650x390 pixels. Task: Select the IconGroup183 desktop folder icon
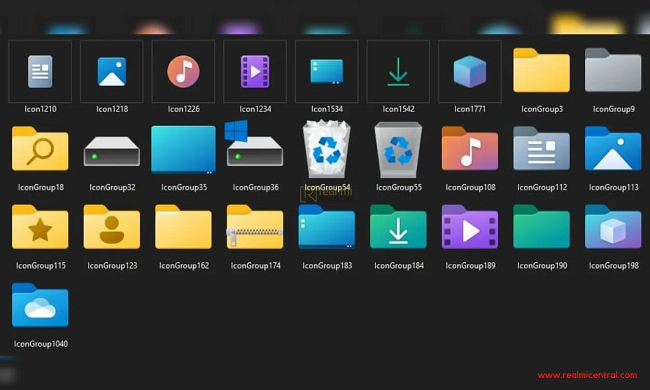point(327,227)
